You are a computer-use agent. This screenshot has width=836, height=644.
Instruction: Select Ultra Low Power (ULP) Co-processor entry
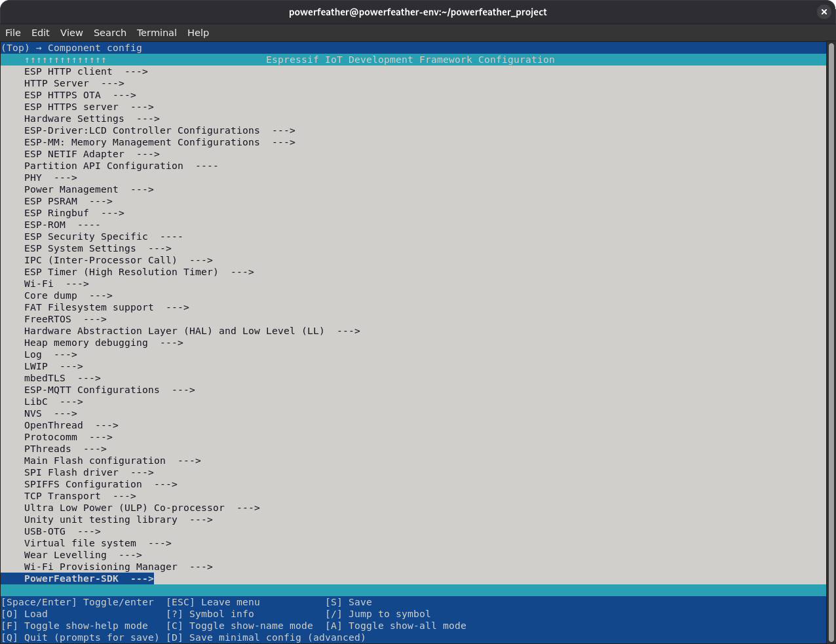click(142, 508)
